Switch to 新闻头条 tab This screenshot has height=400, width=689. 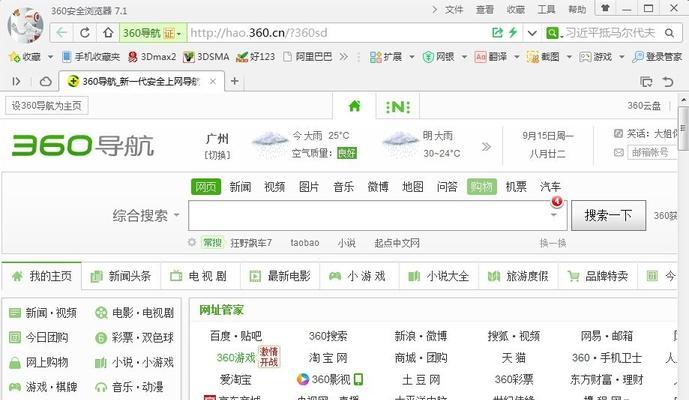coord(121,276)
